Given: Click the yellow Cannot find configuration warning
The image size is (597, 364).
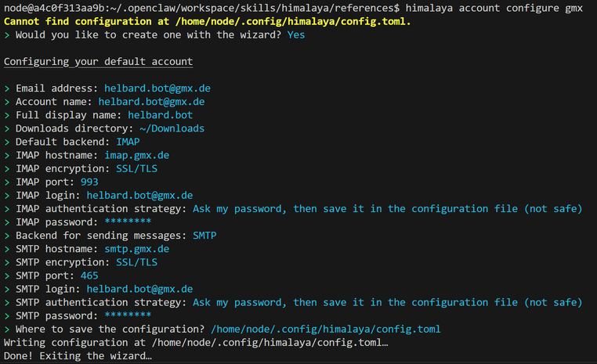Looking at the screenshot, I should (x=207, y=21).
